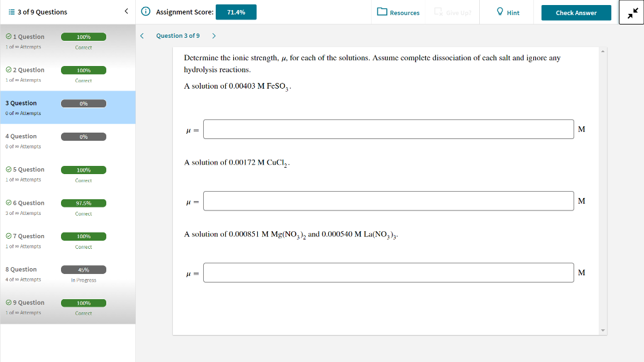
Task: Click the checkmark icon beside 6 Question
Action: coord(9,202)
